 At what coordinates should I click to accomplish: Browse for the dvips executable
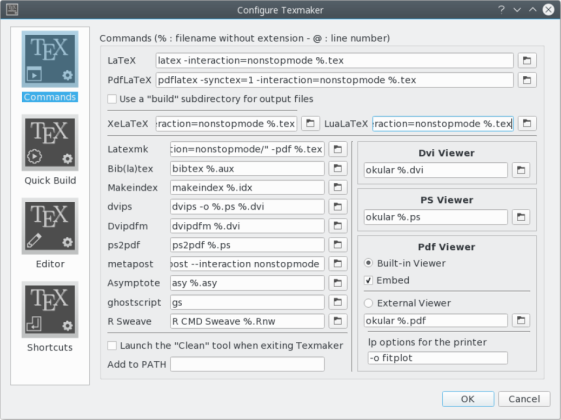tap(338, 206)
